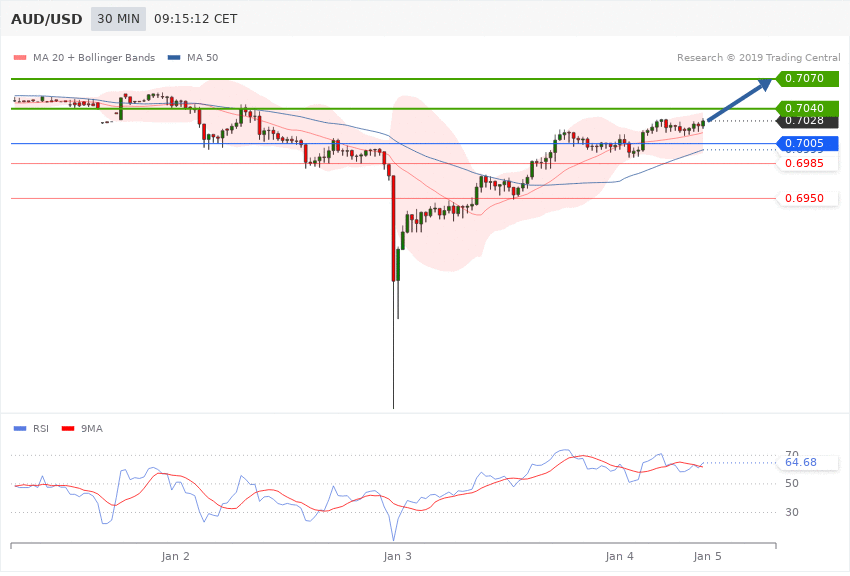Click the MA 20 + Bollinger Bands legend swatch
The image size is (850, 576).
tap(20, 57)
